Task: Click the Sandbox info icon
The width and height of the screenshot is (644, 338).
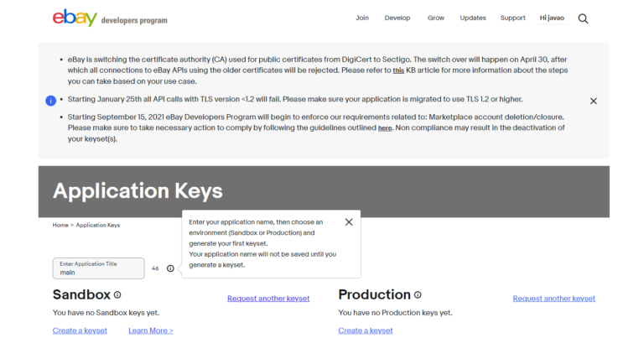Action: (x=117, y=295)
